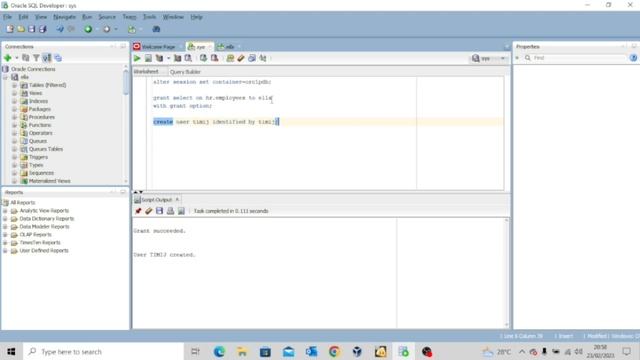The image size is (640, 360).
Task: Click the Forward navigation button
Action: click(107, 29)
